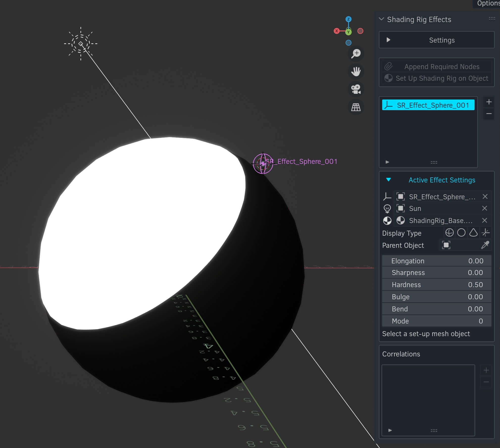
Task: Click the zoom magnifier viewport icon
Action: tap(356, 53)
